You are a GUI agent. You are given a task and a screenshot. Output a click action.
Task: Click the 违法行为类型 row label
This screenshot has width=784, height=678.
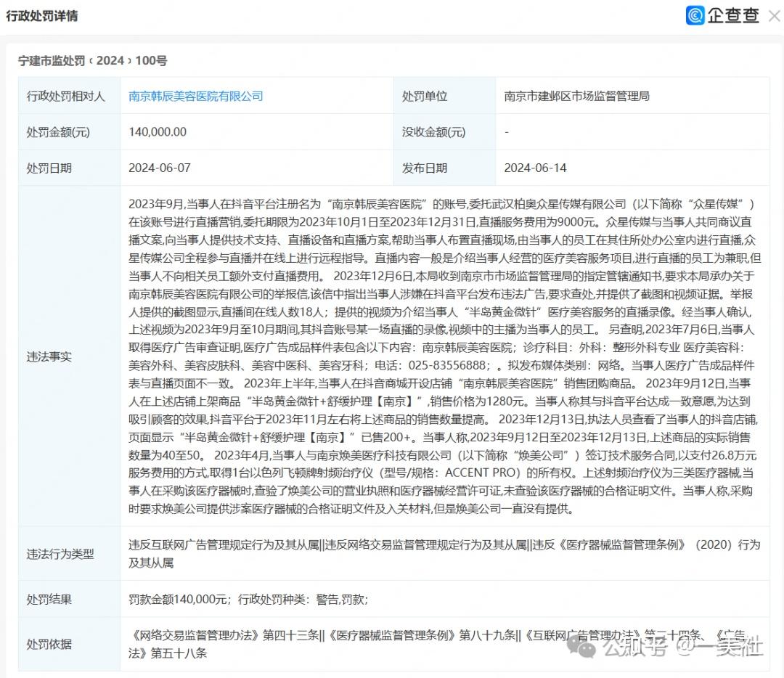click(60, 554)
